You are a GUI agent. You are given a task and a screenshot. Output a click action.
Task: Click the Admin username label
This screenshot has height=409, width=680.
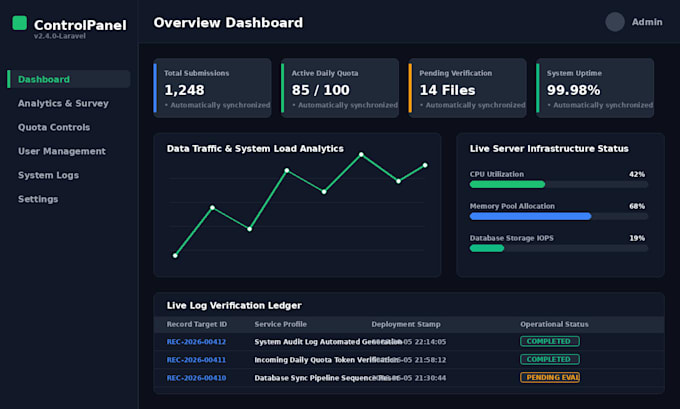pyautogui.click(x=647, y=22)
